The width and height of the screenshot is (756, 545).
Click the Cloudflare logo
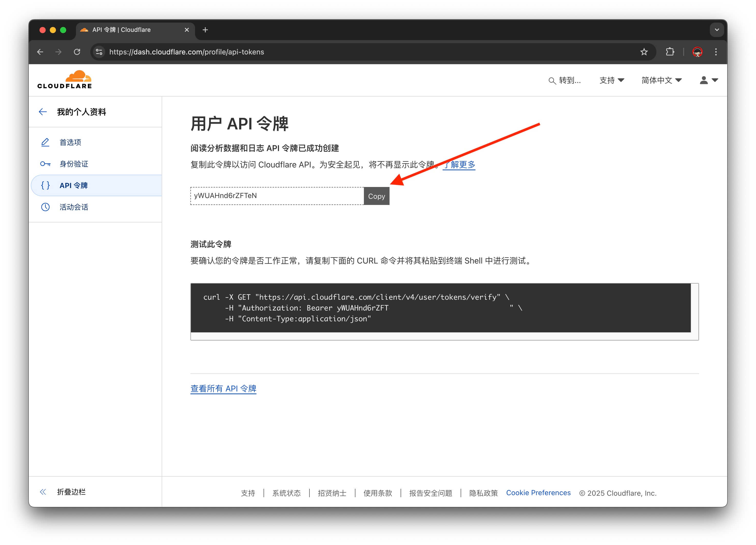click(64, 79)
